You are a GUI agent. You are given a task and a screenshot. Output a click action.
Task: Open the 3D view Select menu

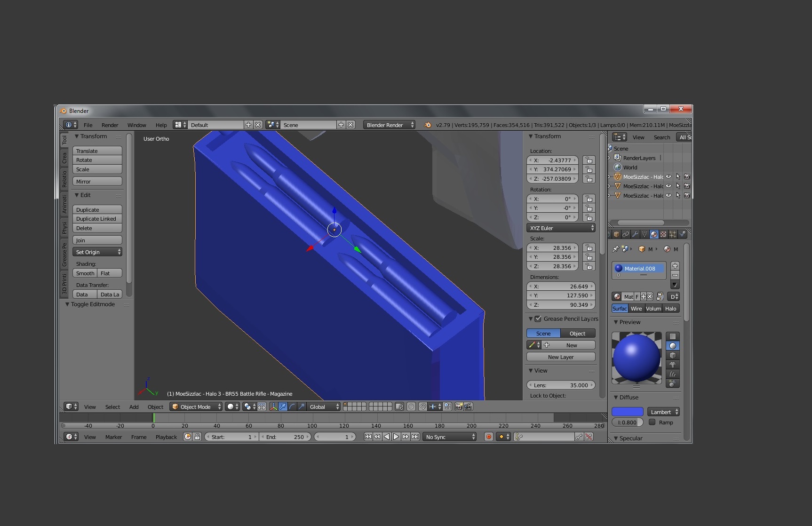pyautogui.click(x=112, y=406)
